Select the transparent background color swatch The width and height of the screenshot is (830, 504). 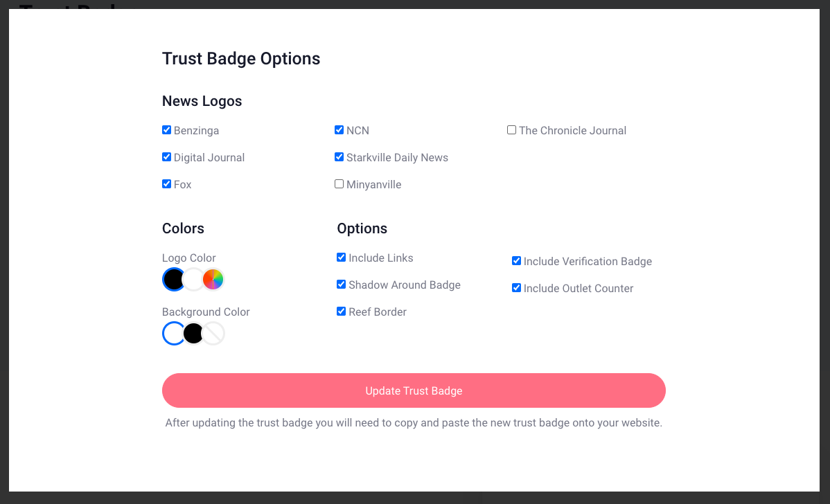(x=214, y=333)
